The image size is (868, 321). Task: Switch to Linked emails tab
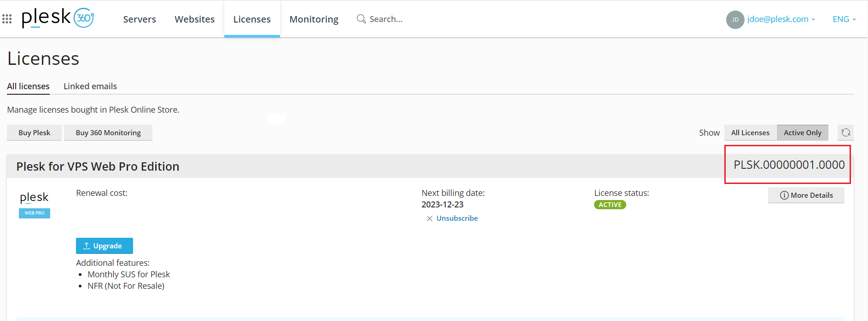click(x=90, y=86)
